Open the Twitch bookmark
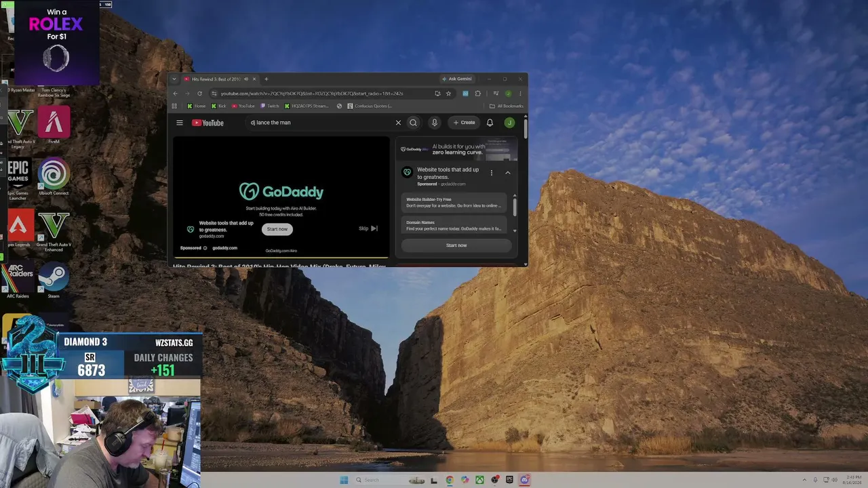Viewport: 868px width, 488px height. 269,106
